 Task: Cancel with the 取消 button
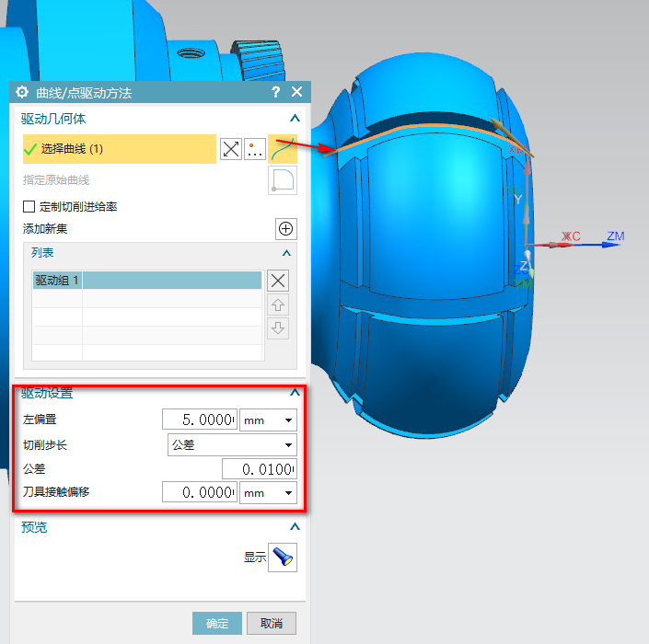pos(272,623)
